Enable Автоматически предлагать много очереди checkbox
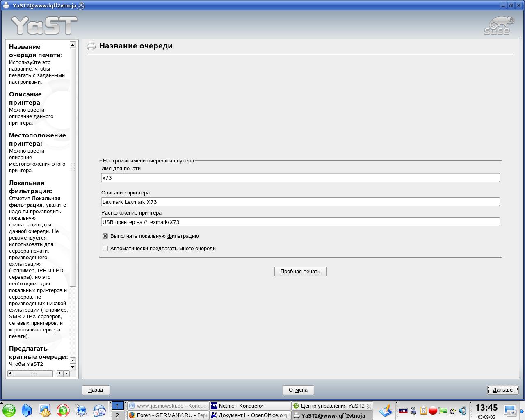The width and height of the screenshot is (525, 420). click(x=105, y=249)
